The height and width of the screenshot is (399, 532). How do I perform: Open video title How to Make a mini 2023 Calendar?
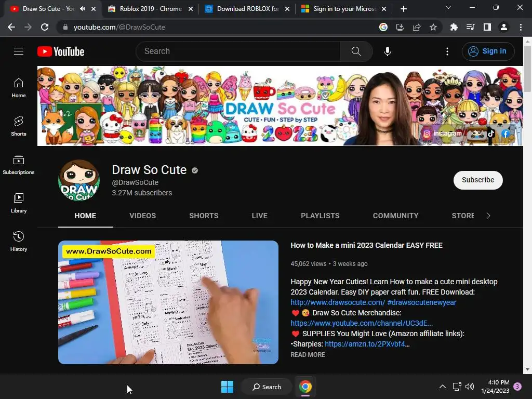pyautogui.click(x=366, y=245)
